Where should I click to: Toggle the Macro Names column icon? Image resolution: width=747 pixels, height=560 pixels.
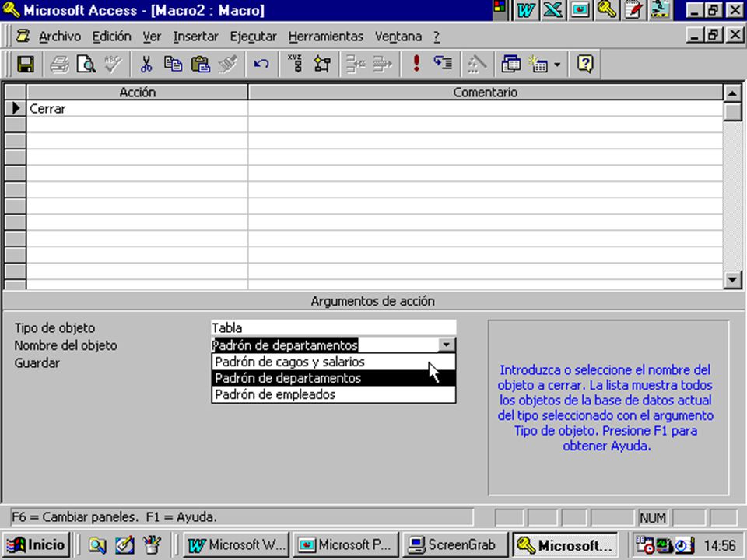[x=296, y=64]
